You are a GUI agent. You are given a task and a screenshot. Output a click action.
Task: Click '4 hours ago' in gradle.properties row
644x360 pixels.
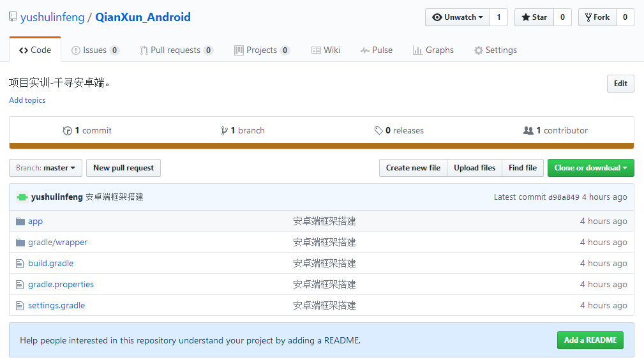(x=603, y=285)
